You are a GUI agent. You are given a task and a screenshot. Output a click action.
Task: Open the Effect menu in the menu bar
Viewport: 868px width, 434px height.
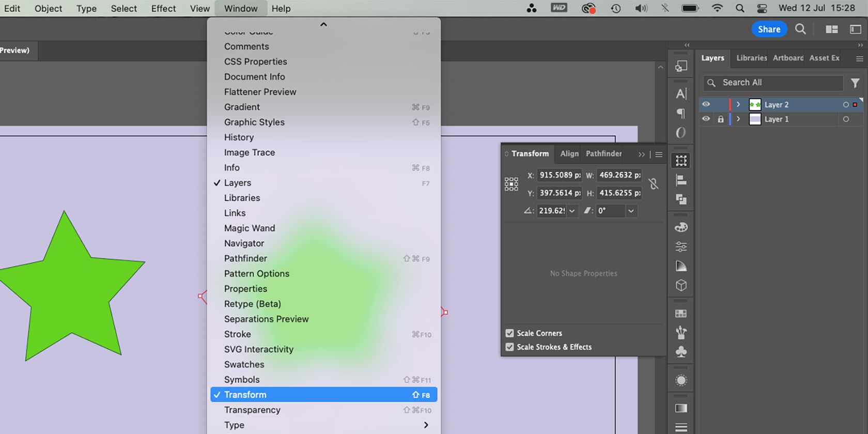click(163, 8)
